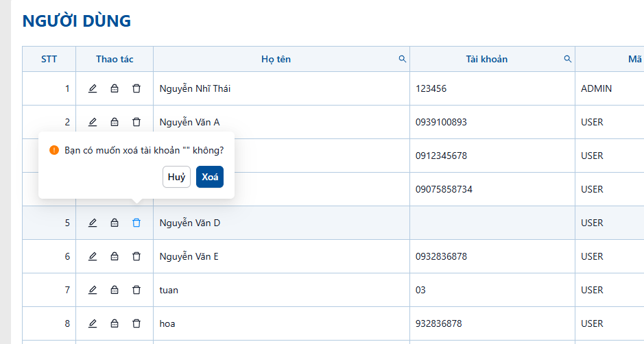Edit user Nguyễn Văn E with pencil icon

(93, 256)
